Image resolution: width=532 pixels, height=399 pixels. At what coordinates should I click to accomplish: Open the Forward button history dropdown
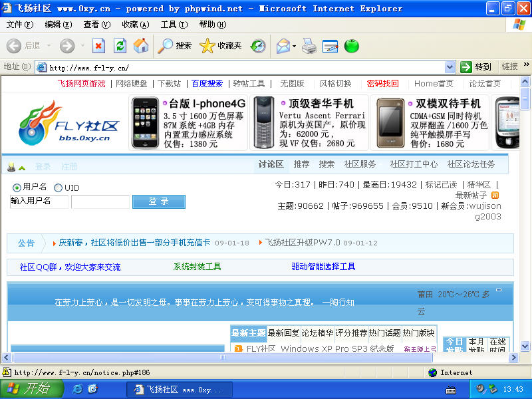[x=82, y=45]
